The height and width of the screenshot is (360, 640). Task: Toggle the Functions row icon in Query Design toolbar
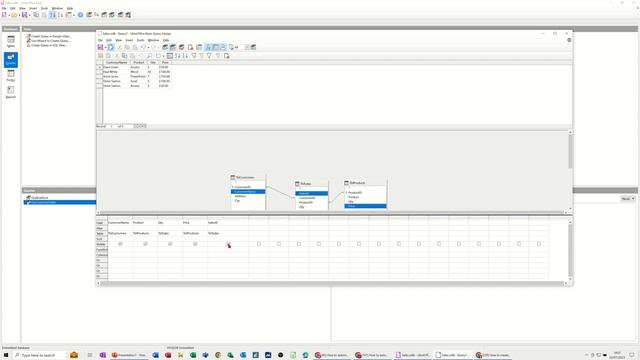click(x=208, y=47)
